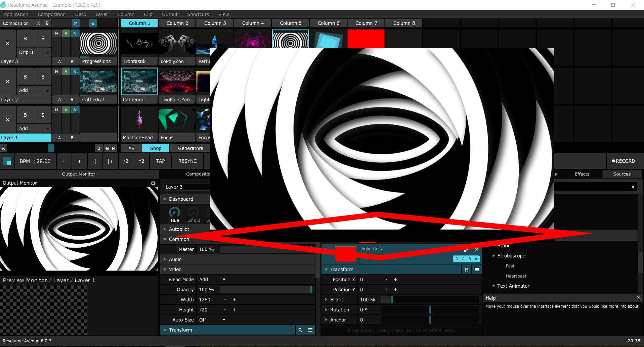Toggle bypass B on Layer 3
This screenshot has height=347, width=644.
[x=25, y=39]
